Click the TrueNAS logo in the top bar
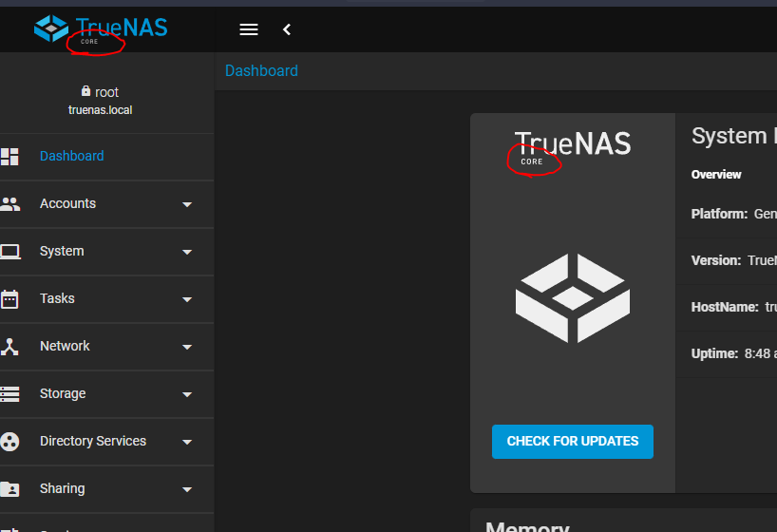 click(101, 29)
